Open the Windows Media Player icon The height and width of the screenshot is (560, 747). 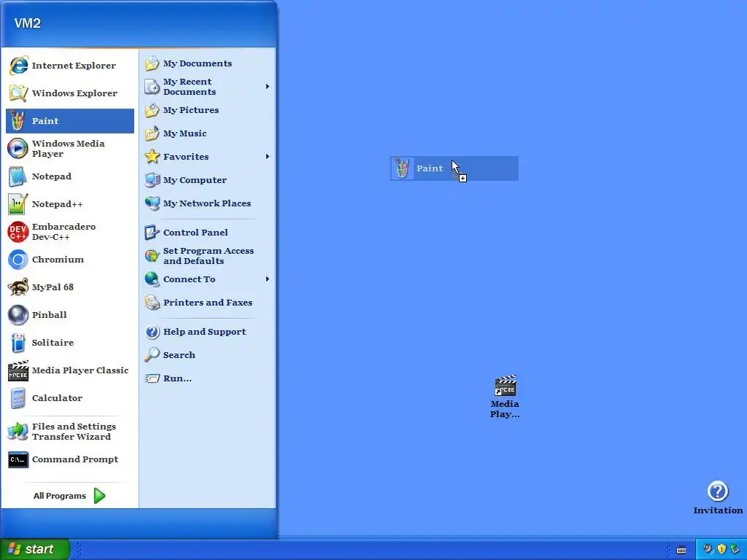coord(18,149)
